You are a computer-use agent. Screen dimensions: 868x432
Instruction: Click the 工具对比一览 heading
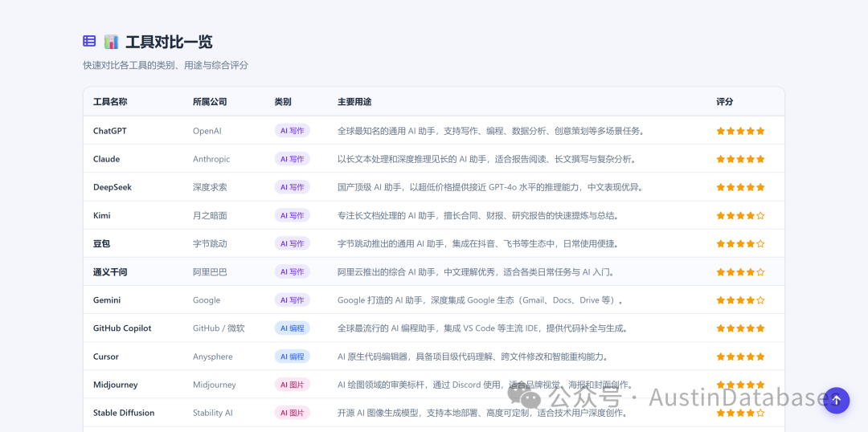169,42
